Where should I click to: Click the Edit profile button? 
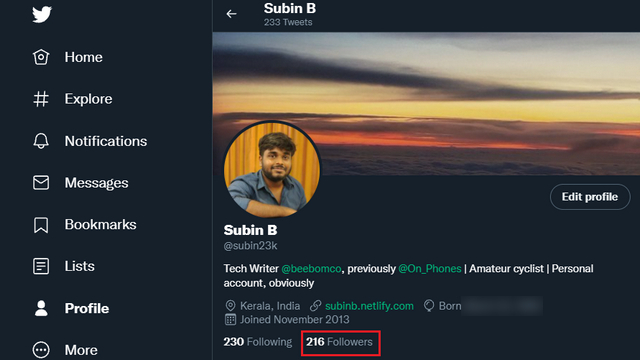click(x=590, y=197)
